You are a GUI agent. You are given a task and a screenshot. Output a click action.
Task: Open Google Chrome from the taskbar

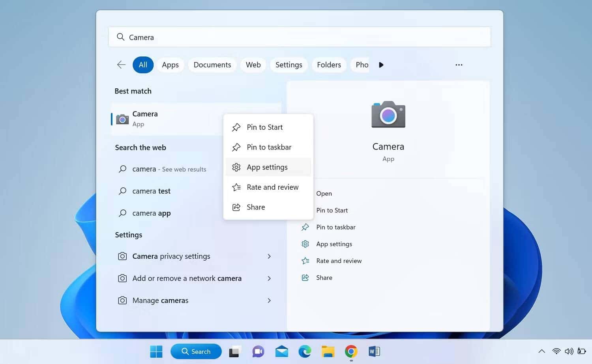[350, 351]
